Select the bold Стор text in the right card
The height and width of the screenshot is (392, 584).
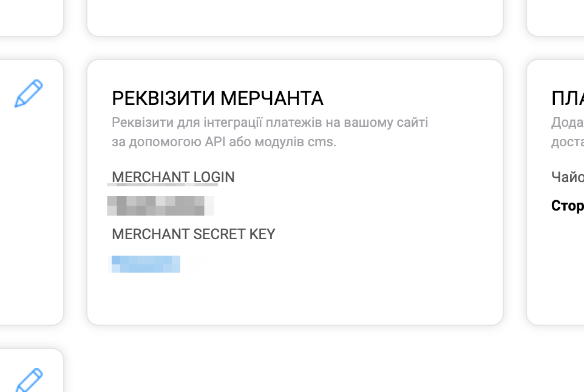568,206
